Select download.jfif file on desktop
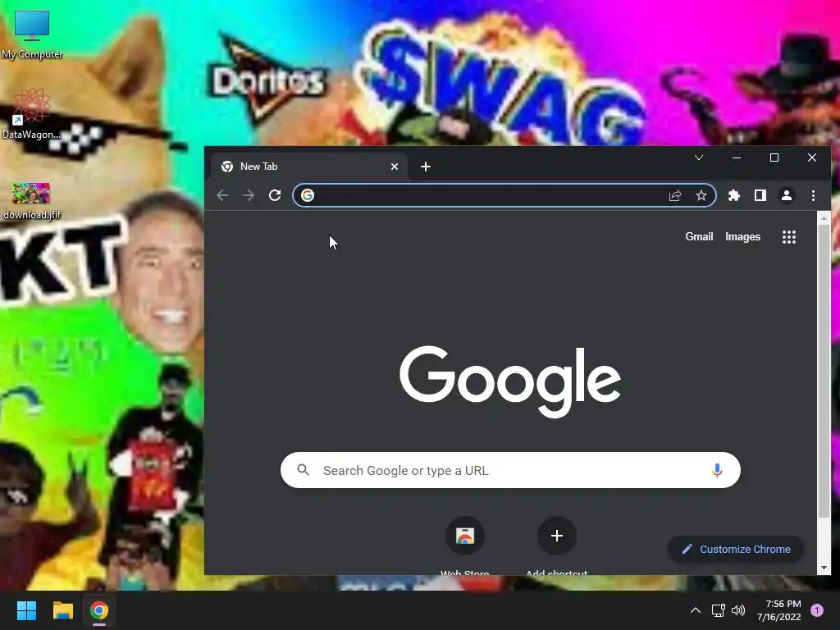840x630 pixels. click(32, 201)
